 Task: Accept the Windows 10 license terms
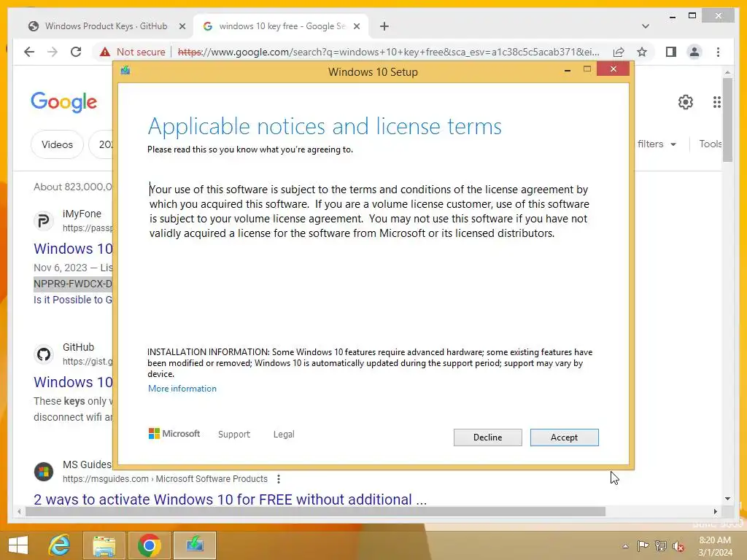coord(564,437)
